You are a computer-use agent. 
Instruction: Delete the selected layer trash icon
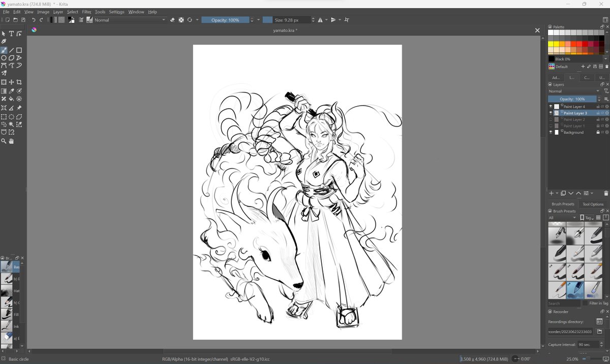(606, 193)
